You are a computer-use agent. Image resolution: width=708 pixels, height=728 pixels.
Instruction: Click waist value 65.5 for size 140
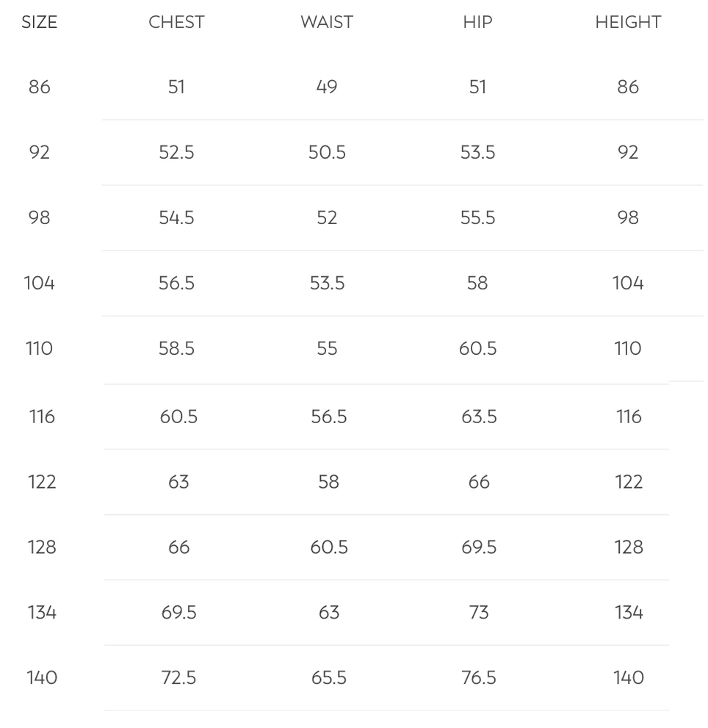329,677
